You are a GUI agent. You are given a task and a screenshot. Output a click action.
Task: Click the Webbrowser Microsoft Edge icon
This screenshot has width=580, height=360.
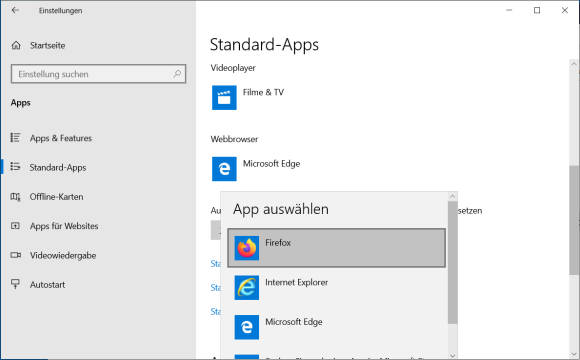tap(224, 169)
